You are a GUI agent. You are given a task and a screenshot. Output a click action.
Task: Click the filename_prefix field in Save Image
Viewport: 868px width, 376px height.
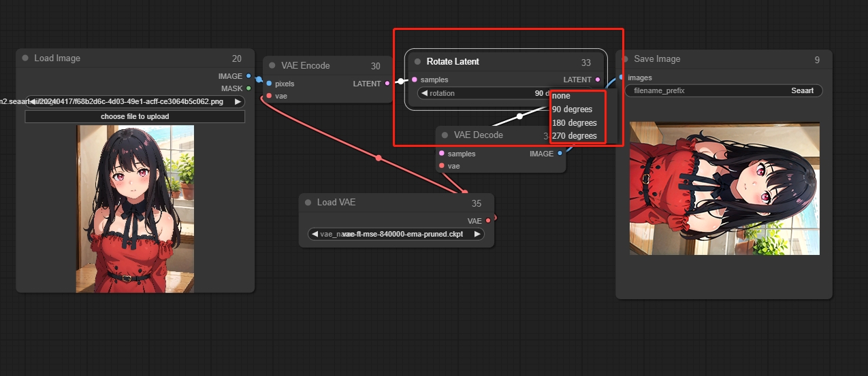[723, 90]
